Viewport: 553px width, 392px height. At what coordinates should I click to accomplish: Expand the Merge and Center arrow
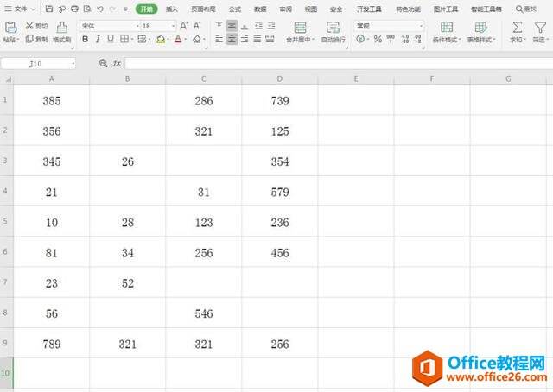point(313,40)
